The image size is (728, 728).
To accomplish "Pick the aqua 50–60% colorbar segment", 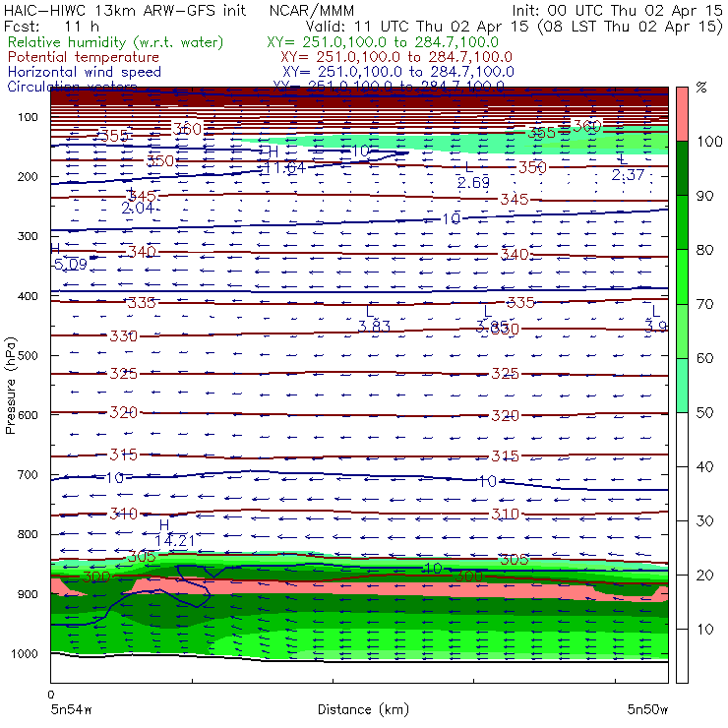I will pos(682,386).
